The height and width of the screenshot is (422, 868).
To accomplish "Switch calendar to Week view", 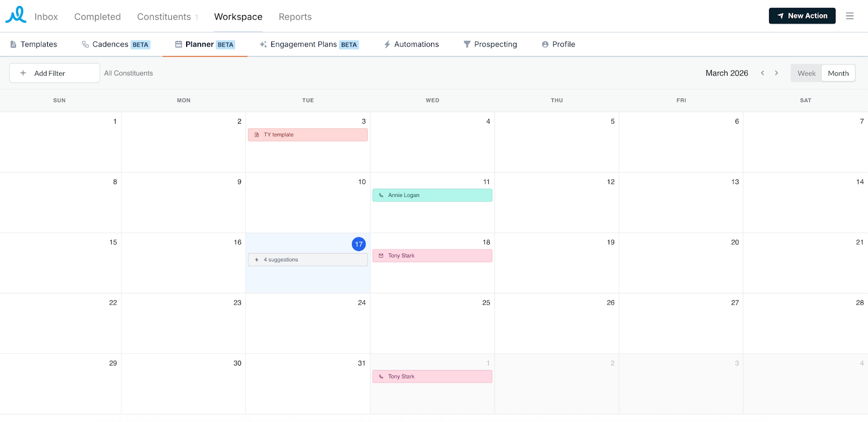I will [x=806, y=73].
